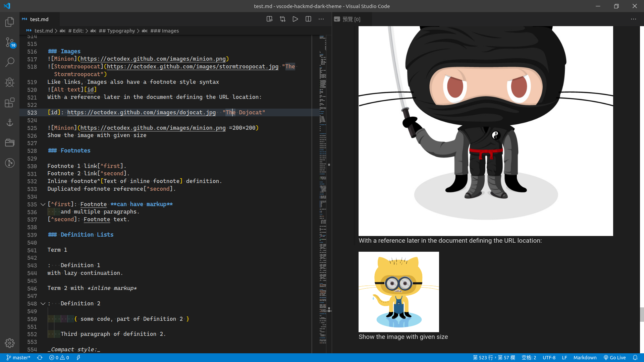Image resolution: width=644 pixels, height=362 pixels.
Task: Click the open preview to side icon
Action: (x=269, y=19)
